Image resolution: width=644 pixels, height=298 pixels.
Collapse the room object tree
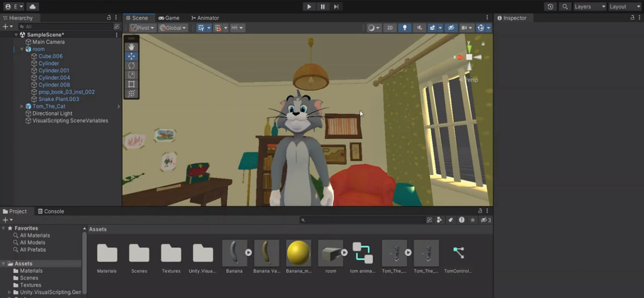tap(22, 49)
